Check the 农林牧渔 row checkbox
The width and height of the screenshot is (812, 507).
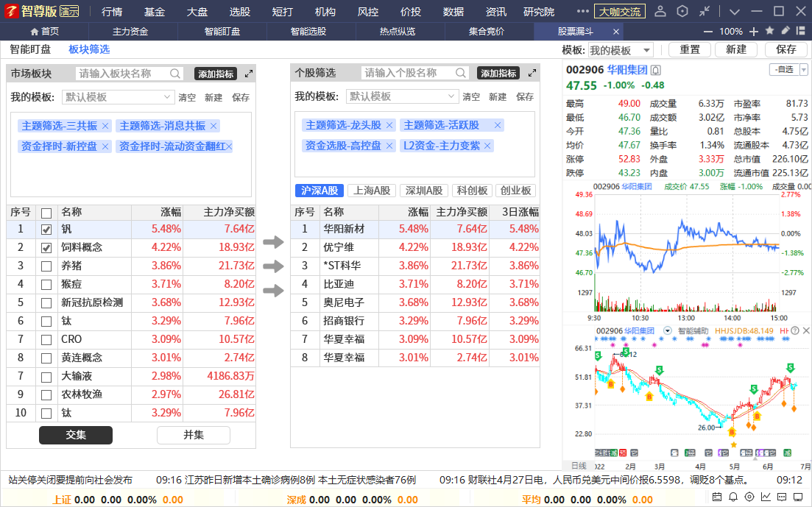coord(46,395)
